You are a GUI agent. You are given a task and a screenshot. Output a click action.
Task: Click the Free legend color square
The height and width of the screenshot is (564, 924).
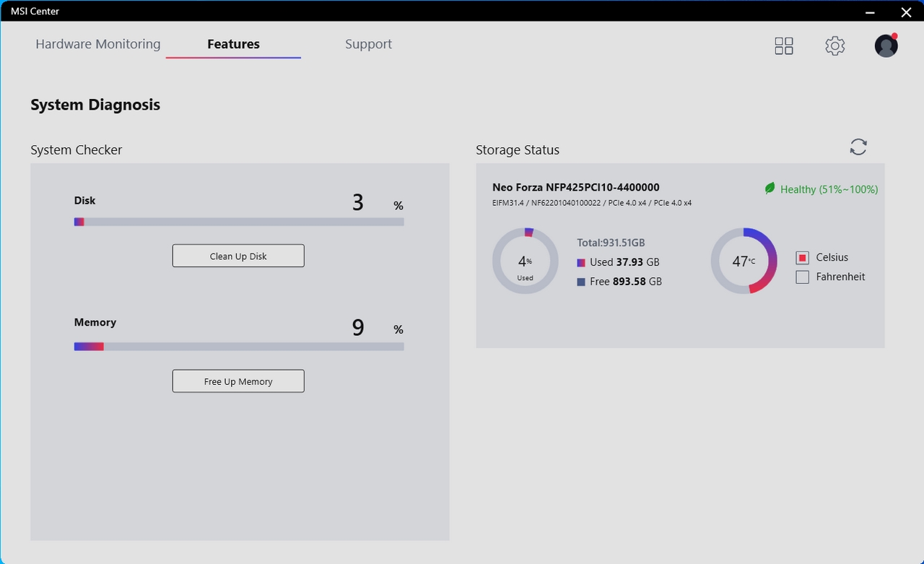(581, 282)
